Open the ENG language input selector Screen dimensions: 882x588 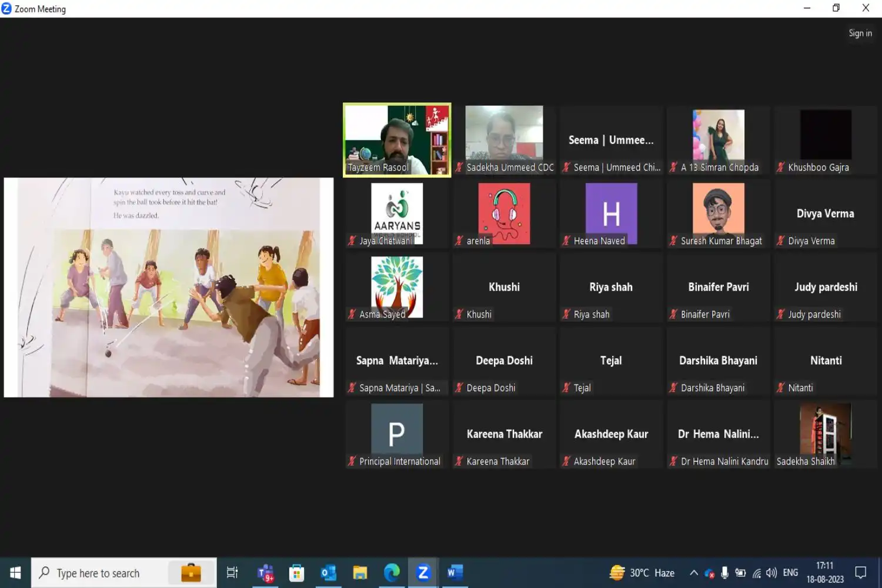pos(790,573)
